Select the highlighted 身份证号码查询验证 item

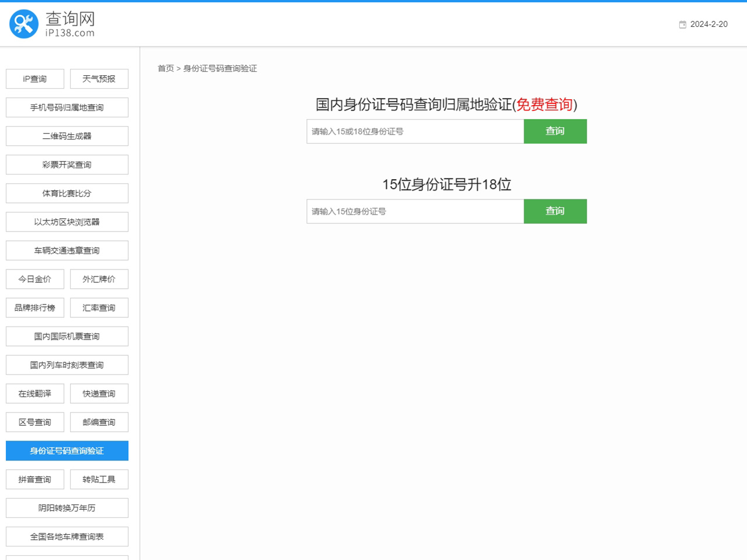[x=67, y=450]
